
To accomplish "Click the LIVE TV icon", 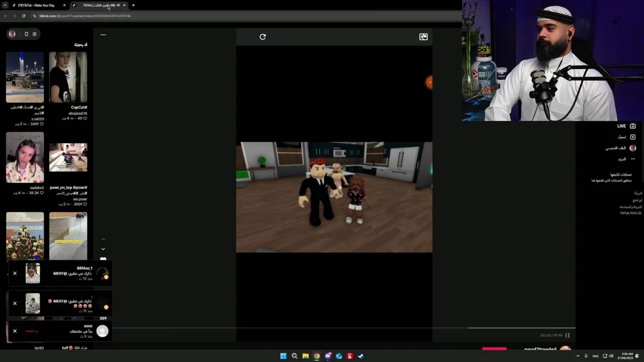I will click(633, 126).
